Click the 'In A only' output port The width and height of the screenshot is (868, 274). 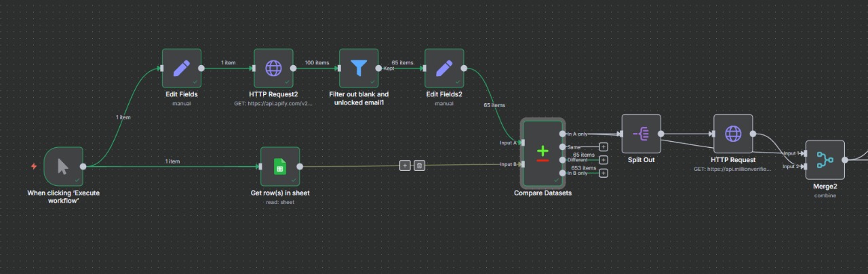pos(563,134)
